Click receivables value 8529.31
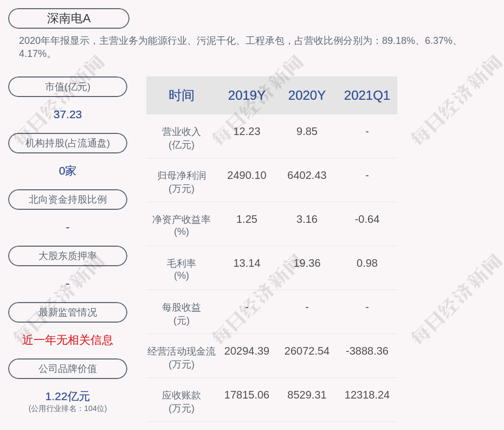Screen dimensions: 504x430 (307, 395)
